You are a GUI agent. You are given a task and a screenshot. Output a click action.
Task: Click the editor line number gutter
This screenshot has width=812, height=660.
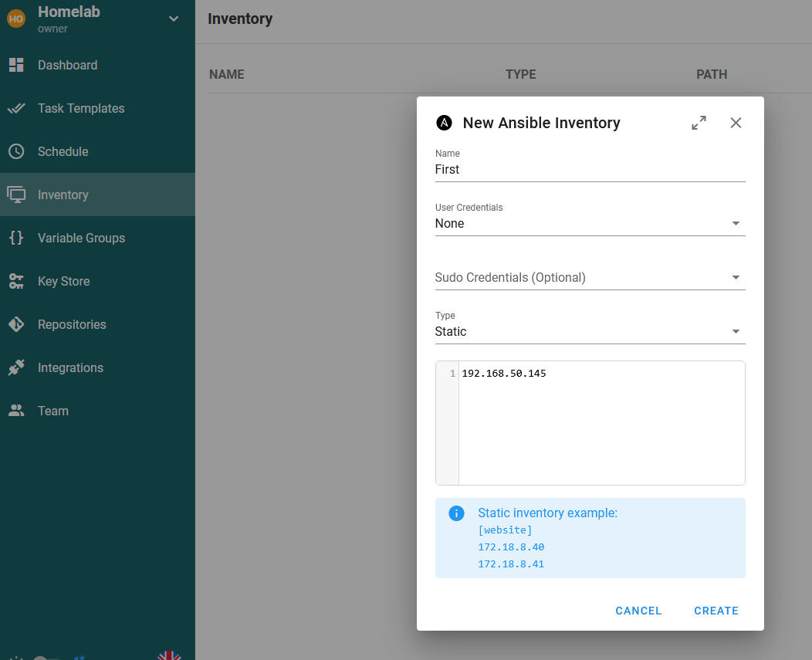click(448, 423)
